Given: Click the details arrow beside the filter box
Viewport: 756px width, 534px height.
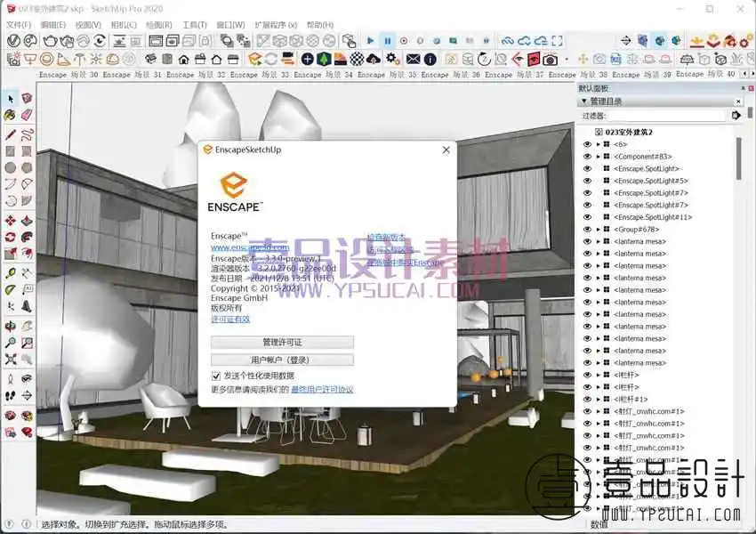Looking at the screenshot, I should pos(736,116).
